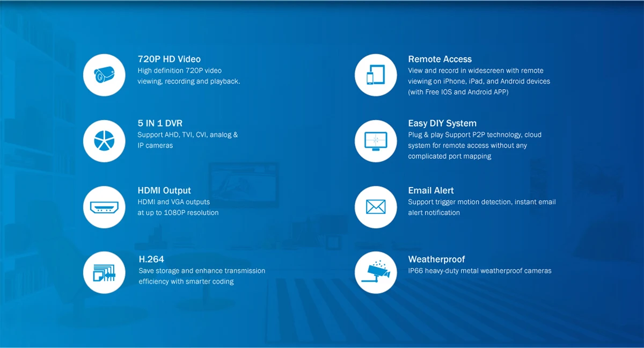The width and height of the screenshot is (644, 348).
Task: Click text 'viewing, recording and playback.'
Action: pos(189,81)
